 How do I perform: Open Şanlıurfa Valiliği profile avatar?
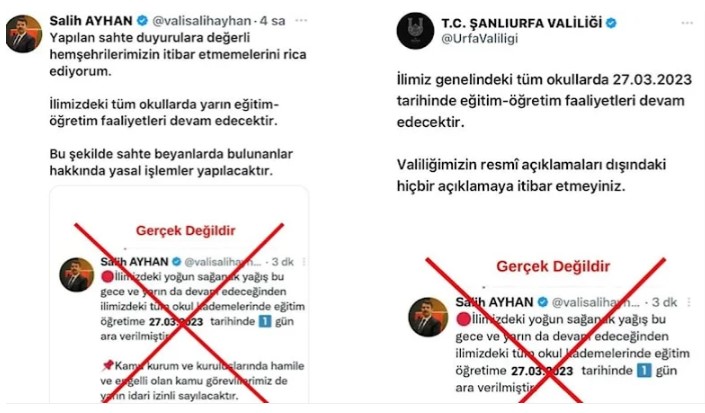pyautogui.click(x=415, y=30)
